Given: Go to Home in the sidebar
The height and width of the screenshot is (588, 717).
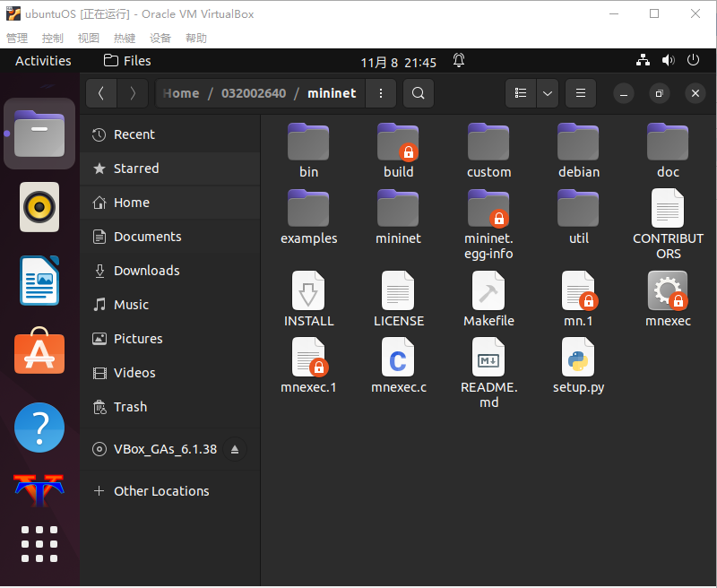Looking at the screenshot, I should pyautogui.click(x=170, y=203).
